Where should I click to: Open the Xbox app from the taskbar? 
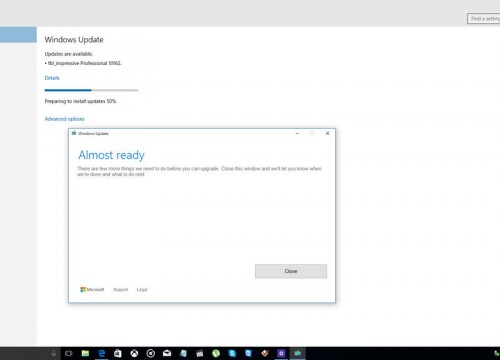point(134,353)
